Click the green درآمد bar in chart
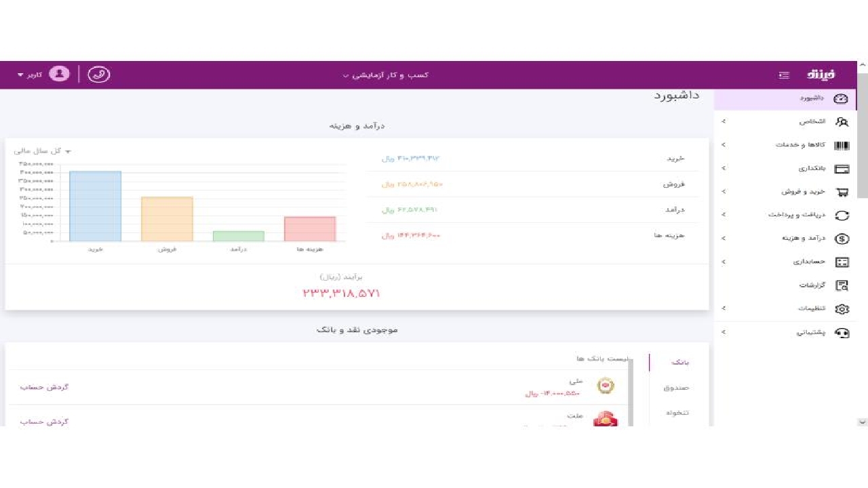 coord(238,236)
